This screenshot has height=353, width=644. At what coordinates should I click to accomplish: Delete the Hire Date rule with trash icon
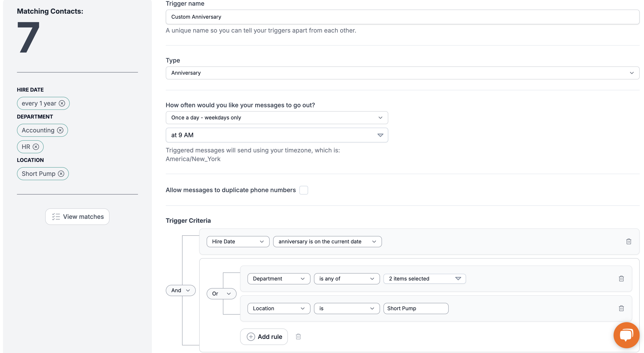click(629, 241)
